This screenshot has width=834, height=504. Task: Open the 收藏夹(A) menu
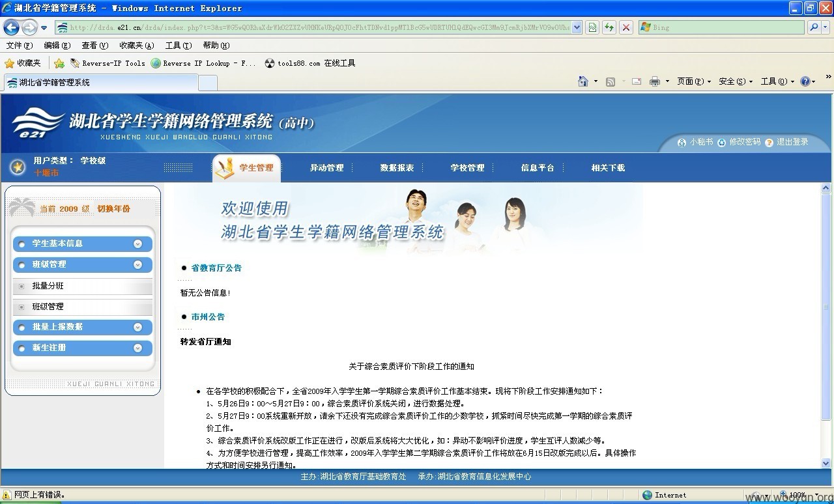click(x=136, y=46)
